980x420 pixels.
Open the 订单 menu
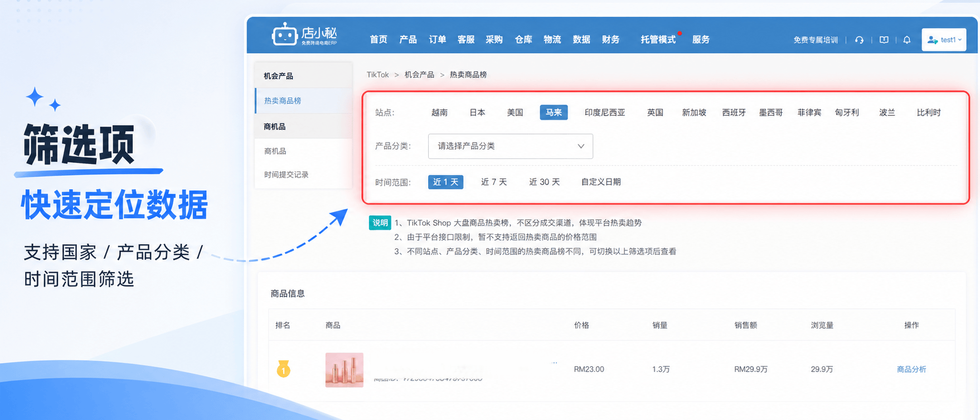(x=438, y=40)
